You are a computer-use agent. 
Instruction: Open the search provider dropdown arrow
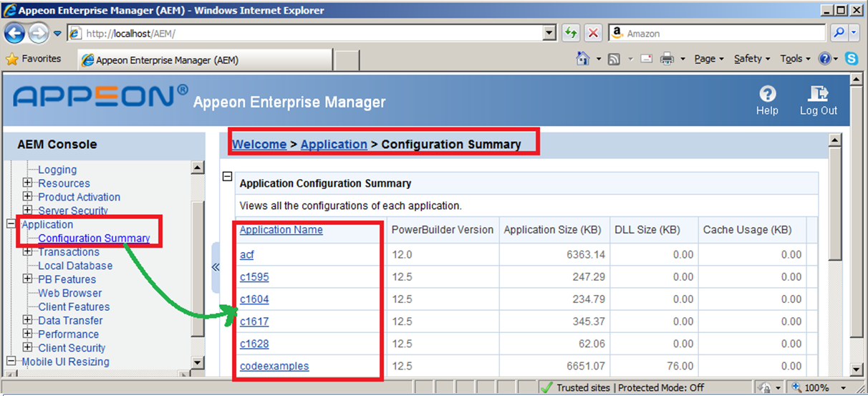point(854,33)
